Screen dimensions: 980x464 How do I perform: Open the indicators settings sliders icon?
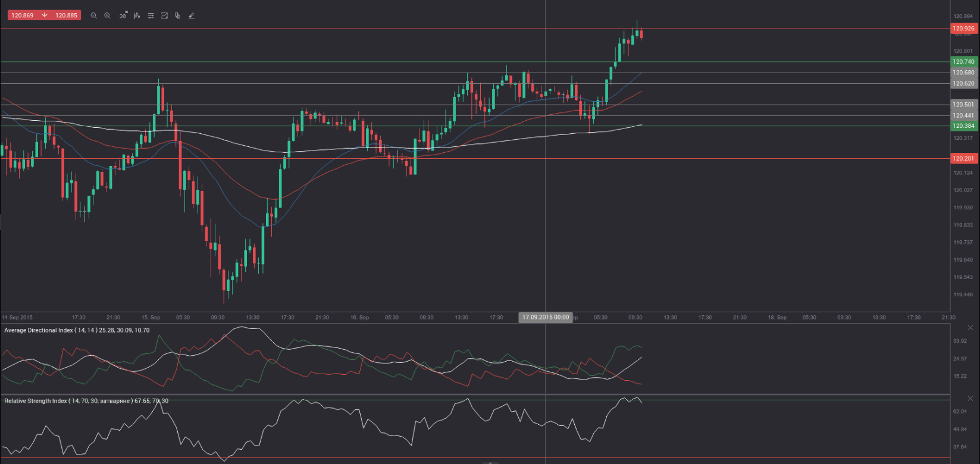tap(151, 15)
